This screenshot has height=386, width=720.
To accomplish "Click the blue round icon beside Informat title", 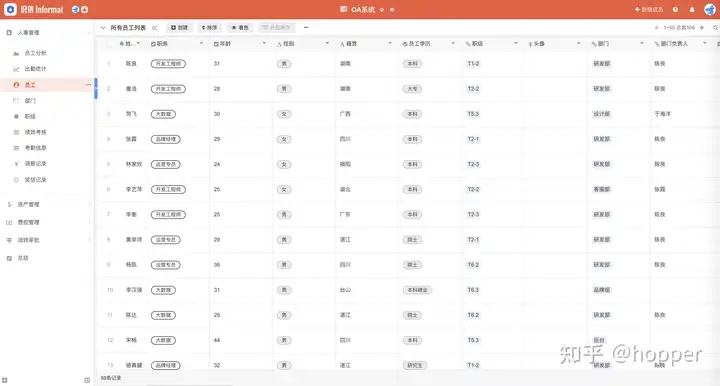I will click(75, 9).
